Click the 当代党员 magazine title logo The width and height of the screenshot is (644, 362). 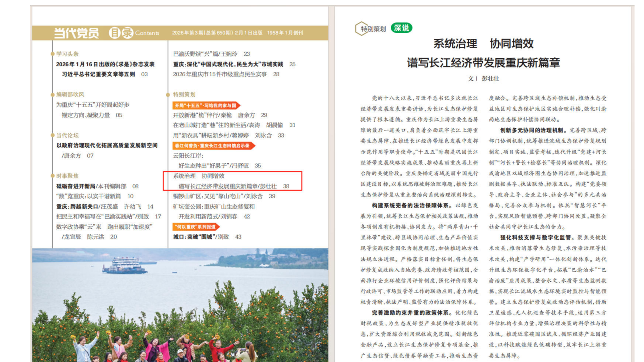(x=76, y=33)
